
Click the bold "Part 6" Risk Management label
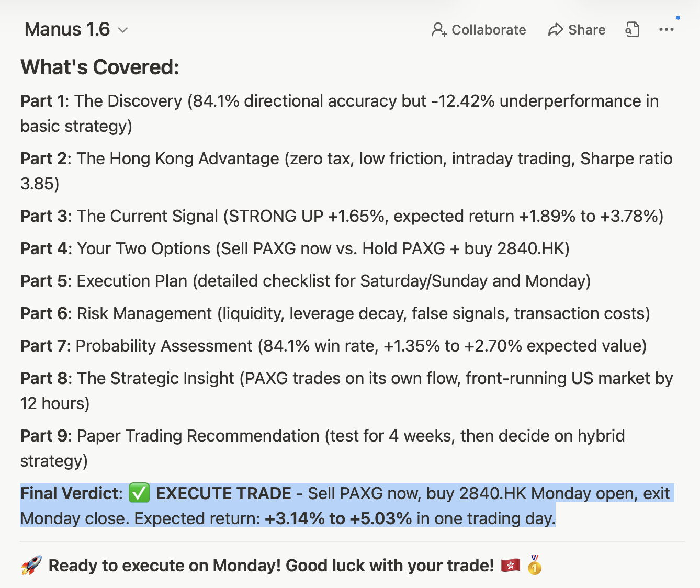click(x=44, y=313)
